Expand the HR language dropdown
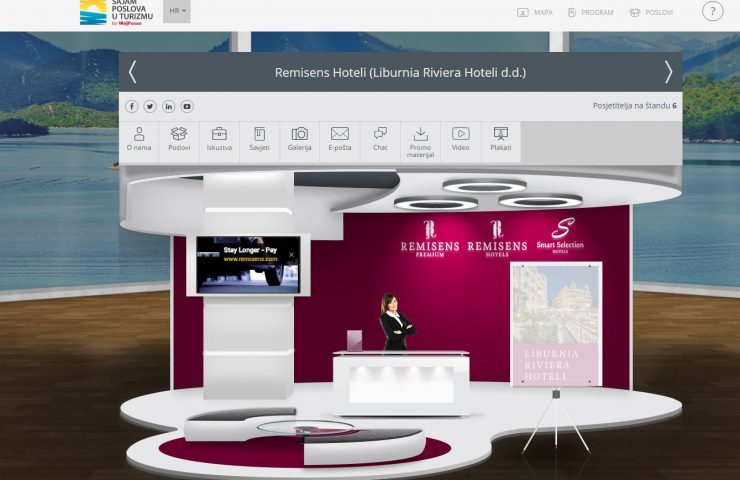The image size is (740, 480). coord(177,10)
